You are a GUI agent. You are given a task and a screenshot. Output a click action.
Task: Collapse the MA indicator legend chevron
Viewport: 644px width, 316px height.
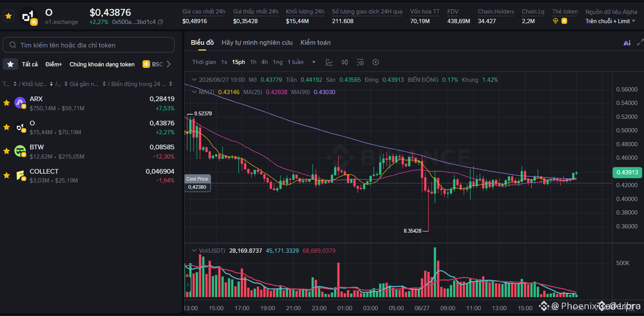[x=194, y=92]
